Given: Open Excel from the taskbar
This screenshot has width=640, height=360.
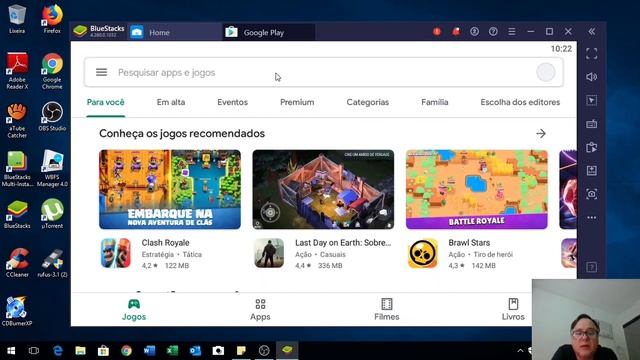Looking at the screenshot, I should 172,351.
